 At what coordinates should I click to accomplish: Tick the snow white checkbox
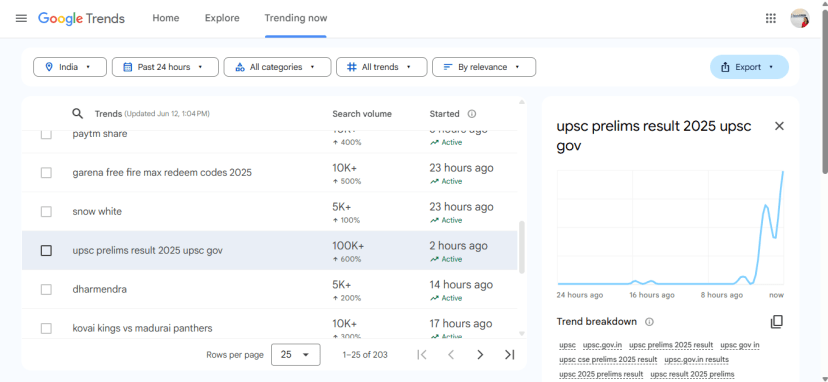46,211
